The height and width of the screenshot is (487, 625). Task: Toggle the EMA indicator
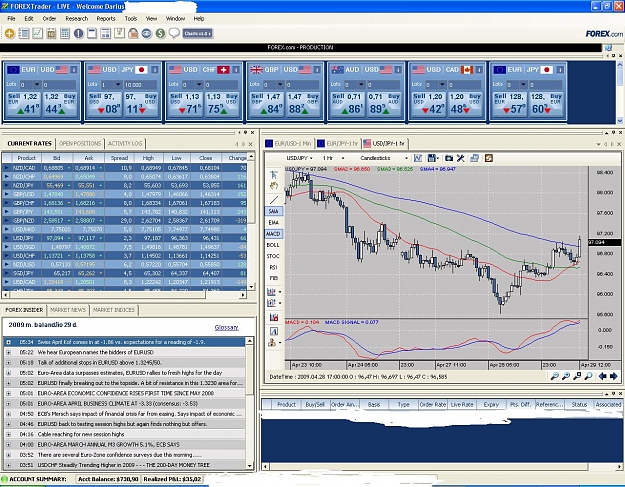[x=273, y=222]
